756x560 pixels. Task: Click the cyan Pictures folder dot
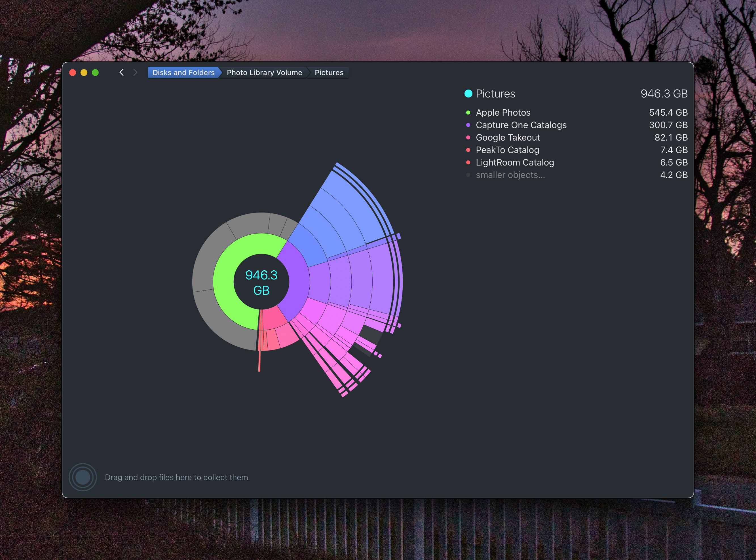(468, 94)
